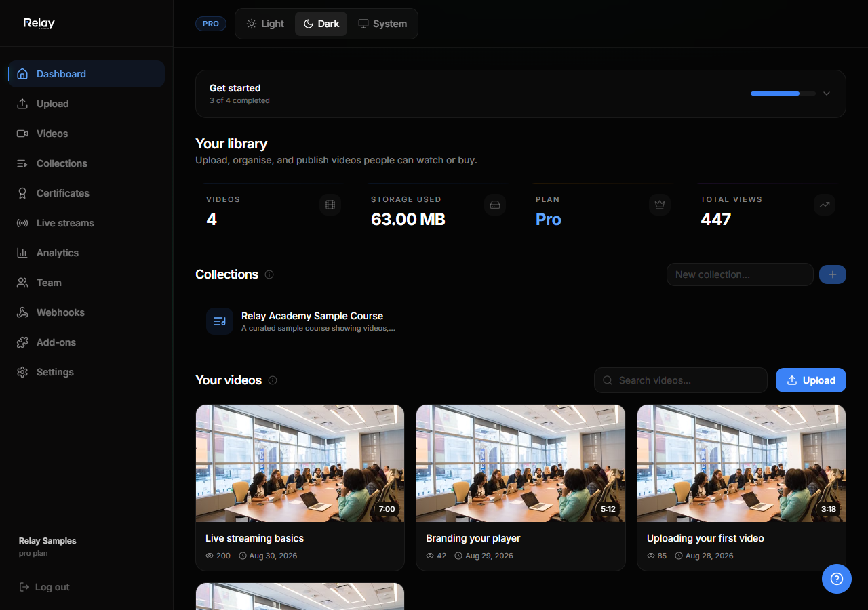Click the Analytics bar chart icon
The image size is (868, 610).
pos(22,253)
